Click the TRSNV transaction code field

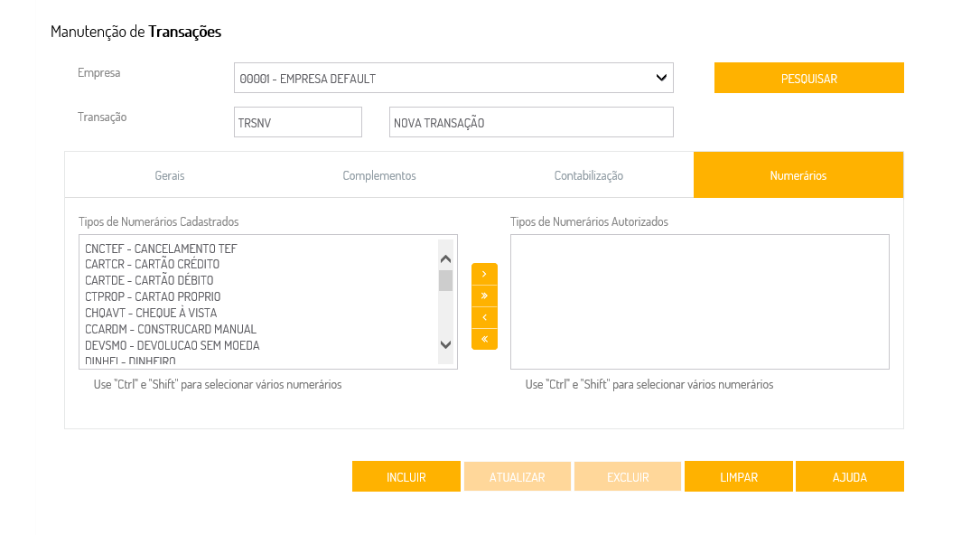(x=298, y=123)
